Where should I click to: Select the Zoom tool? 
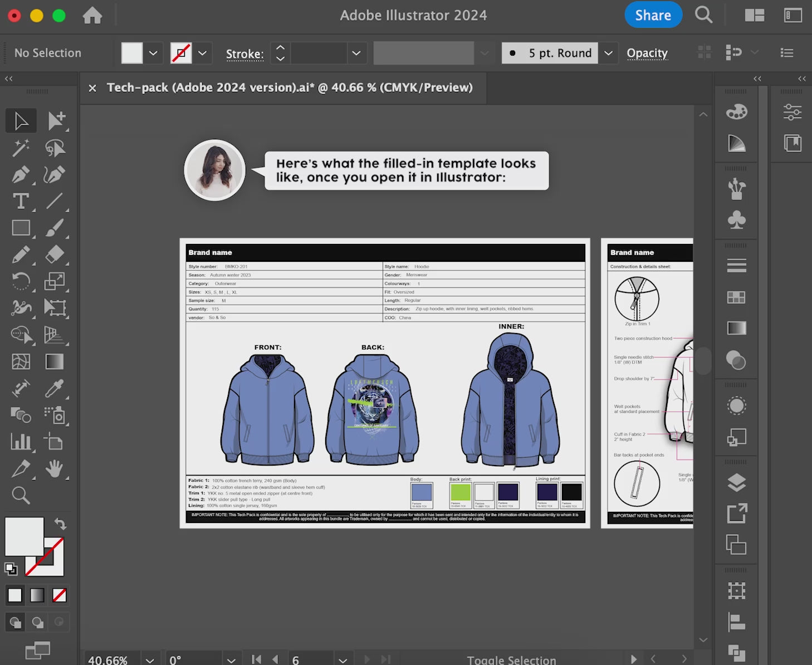pos(21,495)
